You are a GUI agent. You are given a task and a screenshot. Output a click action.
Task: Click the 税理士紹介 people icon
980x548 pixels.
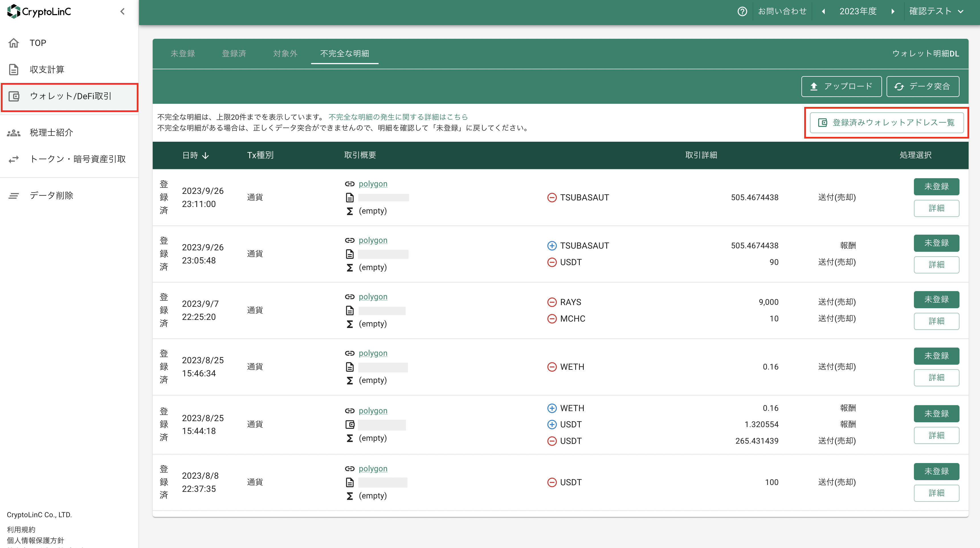pyautogui.click(x=14, y=133)
